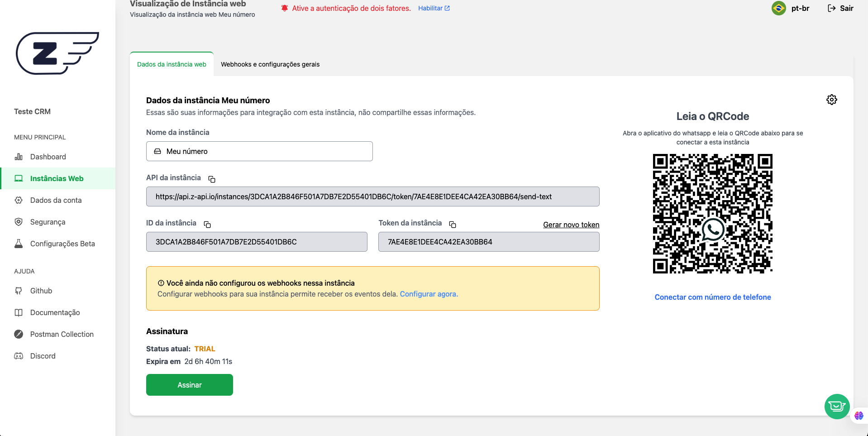Click the WhatsApp logo in the QR code
Image resolution: width=868 pixels, height=436 pixels.
713,230
